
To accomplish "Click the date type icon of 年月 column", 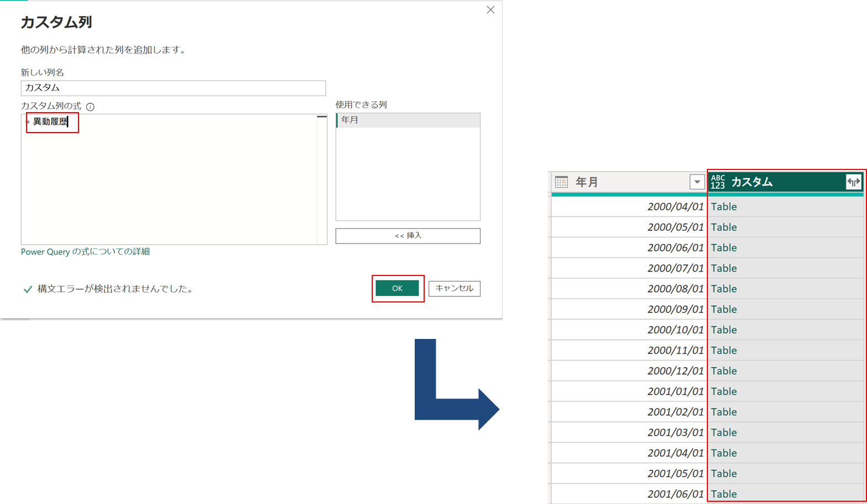I will [562, 182].
